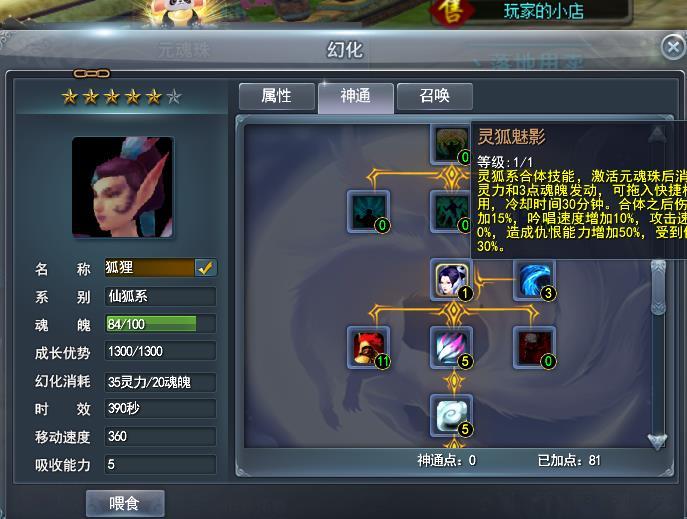Click the white cloud swirl skill icon
Screen dimensions: 687x519
pyautogui.click(x=452, y=415)
